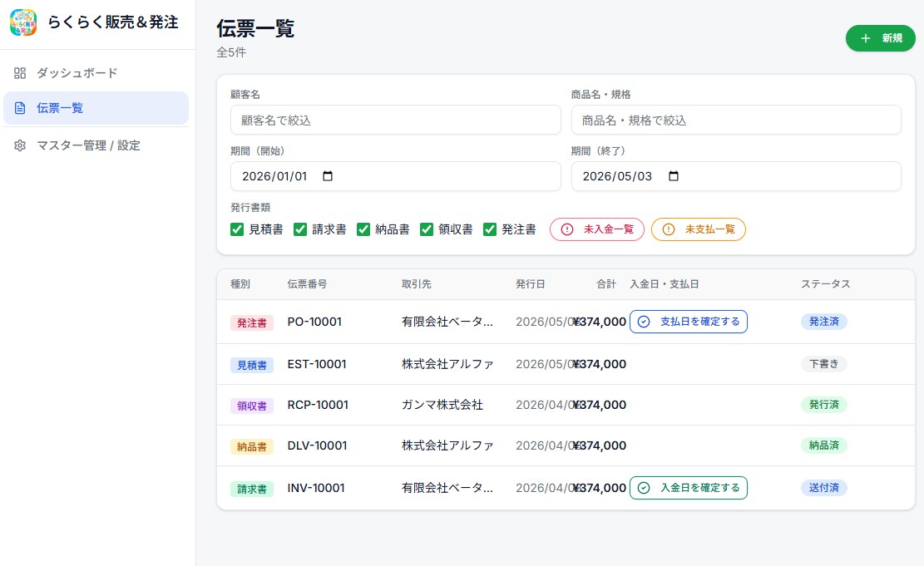
Task: Click 株式会社アルファ in EST-10001 row
Action: point(447,364)
